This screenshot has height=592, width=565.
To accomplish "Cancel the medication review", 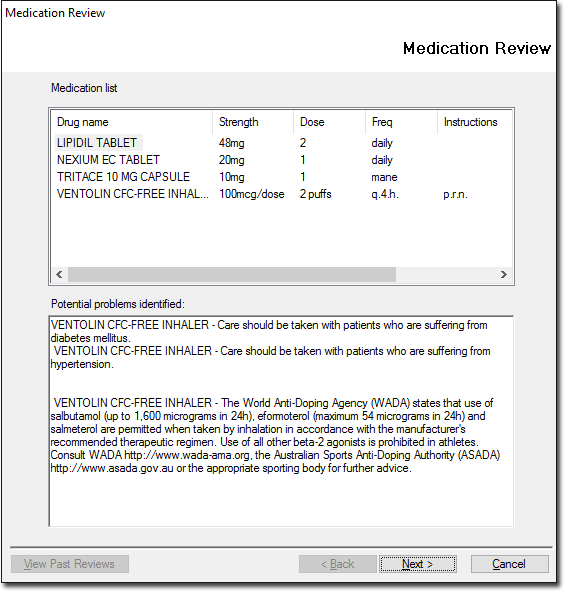I will click(509, 564).
